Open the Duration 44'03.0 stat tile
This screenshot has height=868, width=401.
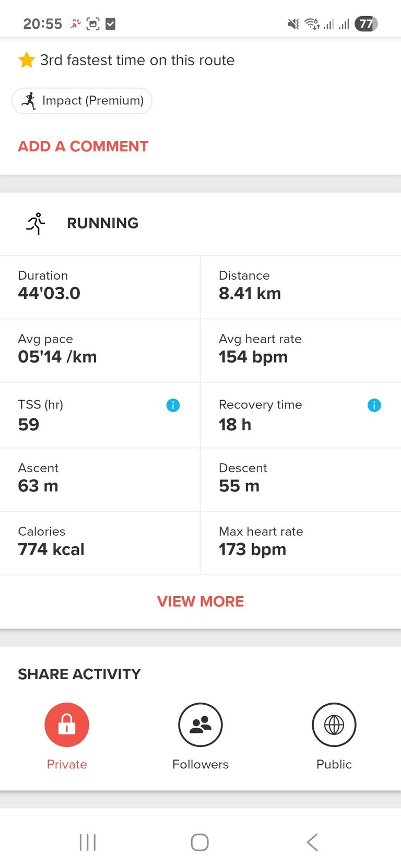coord(100,287)
